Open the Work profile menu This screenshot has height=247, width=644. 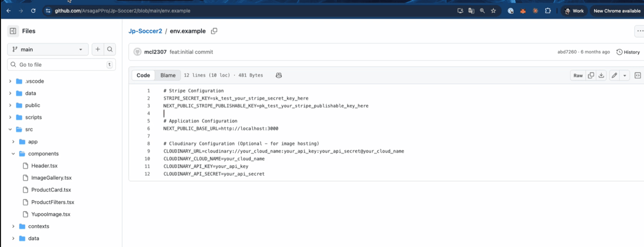[574, 11]
